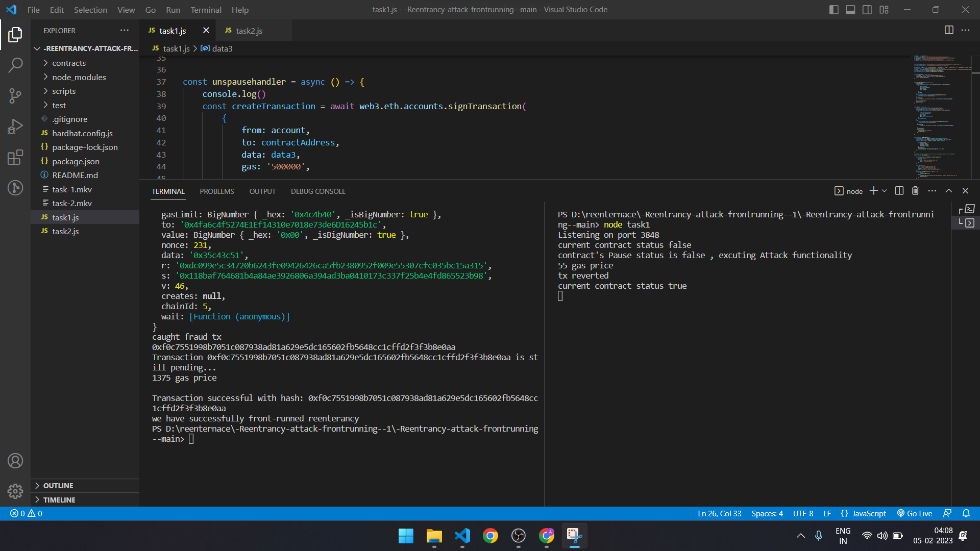Screen dimensions: 980x551
Task: Collapse the -REENTRANCY-ATTACK-FR... root folder
Action: 85,48
